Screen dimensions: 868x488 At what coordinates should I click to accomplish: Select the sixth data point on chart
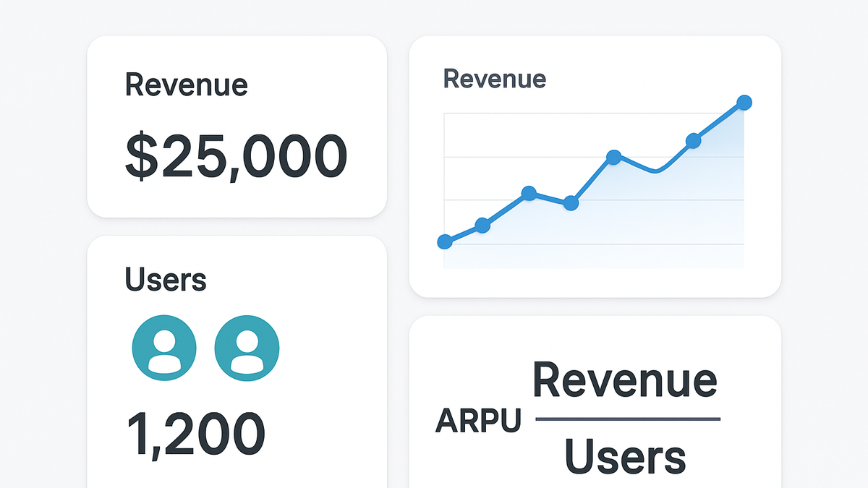(x=693, y=140)
